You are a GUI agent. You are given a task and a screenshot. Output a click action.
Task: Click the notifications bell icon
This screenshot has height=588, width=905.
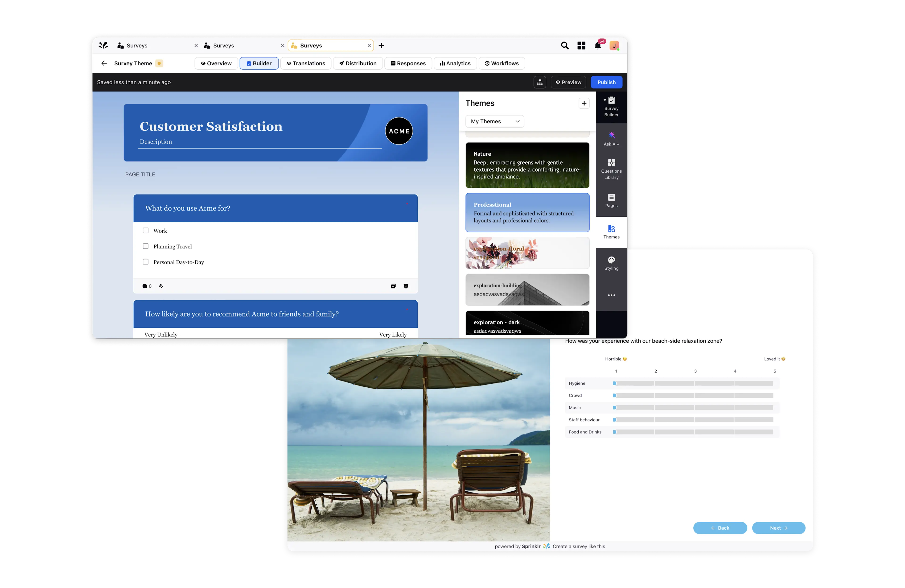point(597,46)
